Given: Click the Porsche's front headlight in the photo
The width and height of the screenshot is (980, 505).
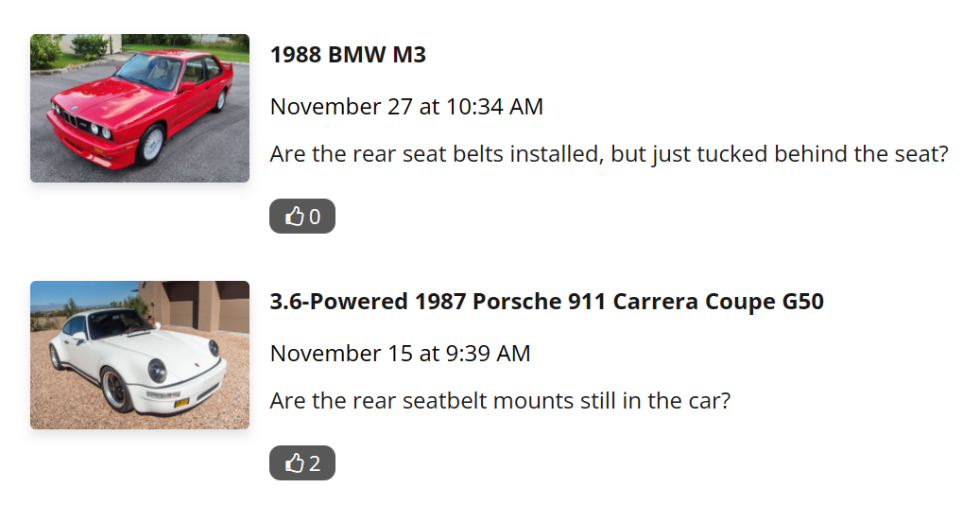Looking at the screenshot, I should click(x=157, y=370).
